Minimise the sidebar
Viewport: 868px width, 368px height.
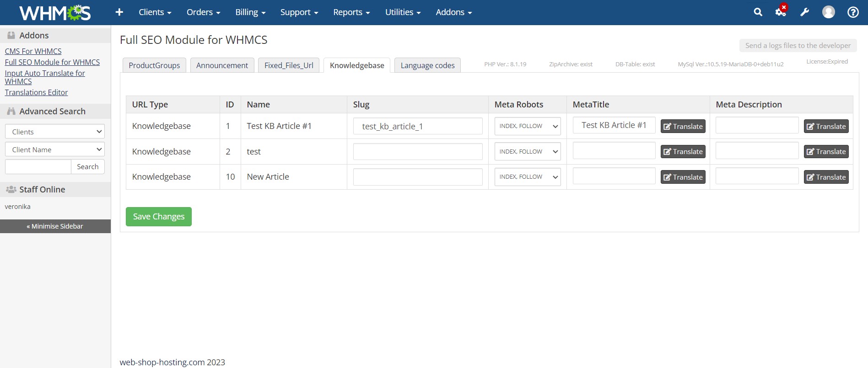(55, 226)
